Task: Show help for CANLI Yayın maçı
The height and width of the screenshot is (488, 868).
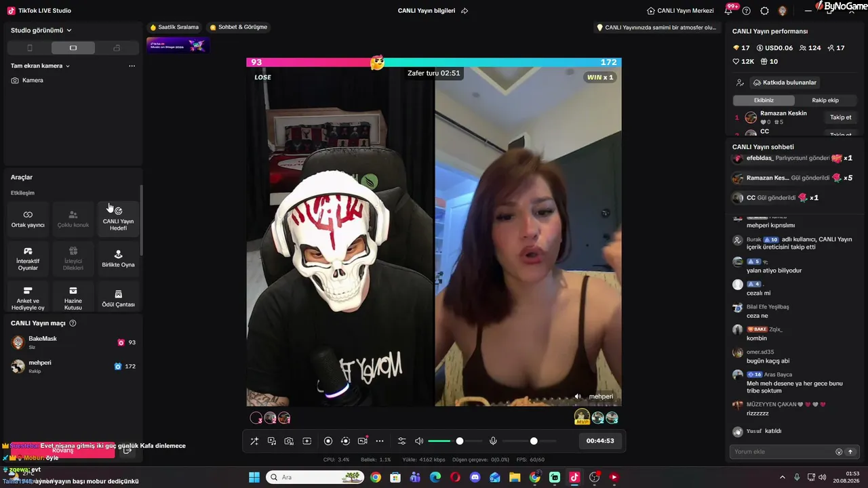Action: (73, 323)
